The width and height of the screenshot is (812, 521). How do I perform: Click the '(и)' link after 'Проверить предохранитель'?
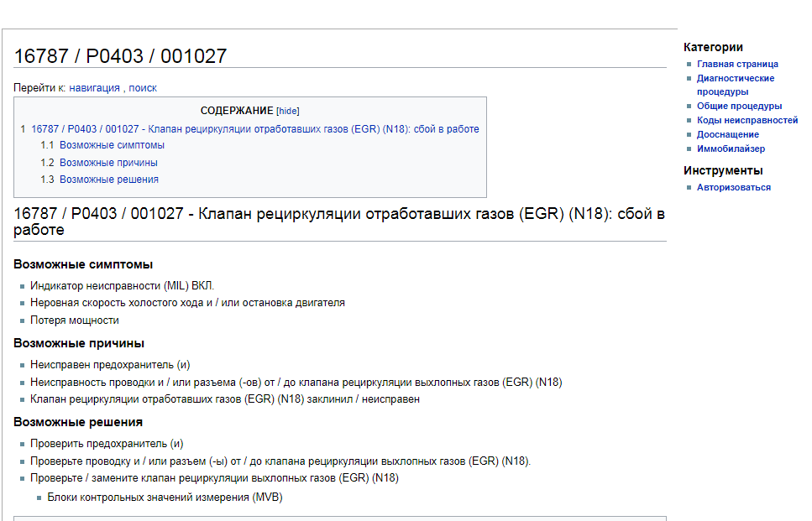[x=176, y=444]
